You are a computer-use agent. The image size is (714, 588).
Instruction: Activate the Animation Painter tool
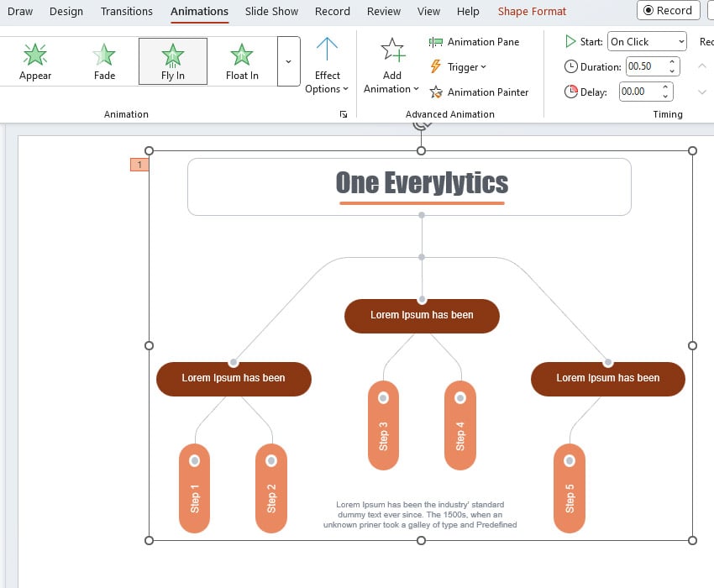tap(479, 92)
